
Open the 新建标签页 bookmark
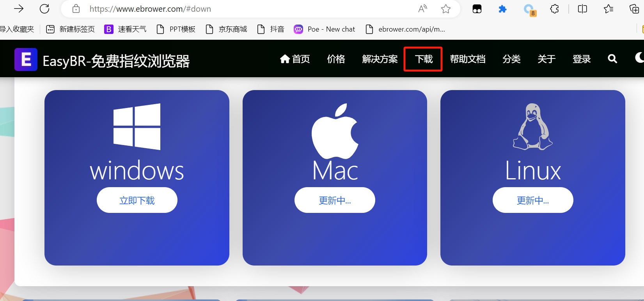pos(71,29)
